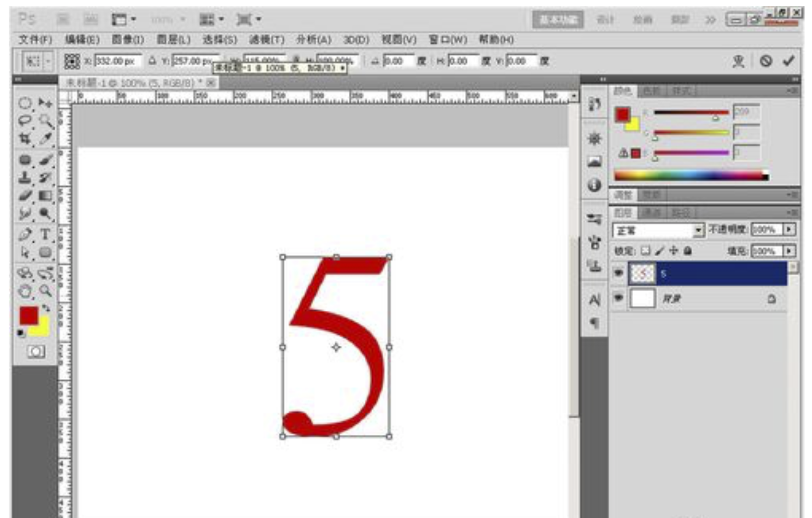Select the Zoom tool in toolbox
Screen dimensions: 812x518
[45, 291]
